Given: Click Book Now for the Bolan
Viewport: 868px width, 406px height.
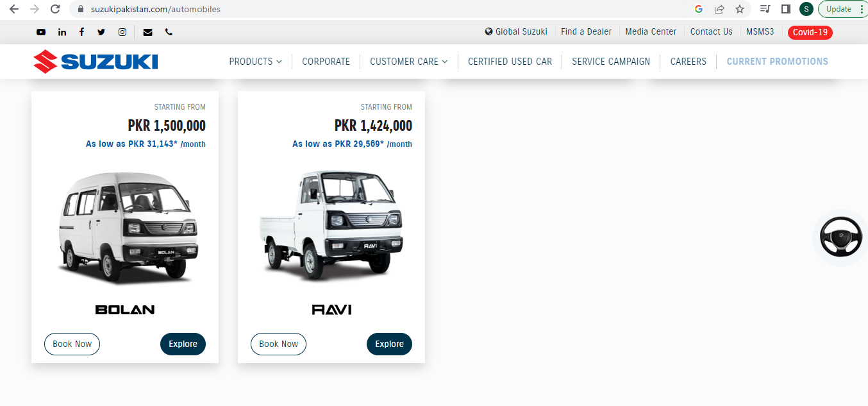Looking at the screenshot, I should coord(72,344).
